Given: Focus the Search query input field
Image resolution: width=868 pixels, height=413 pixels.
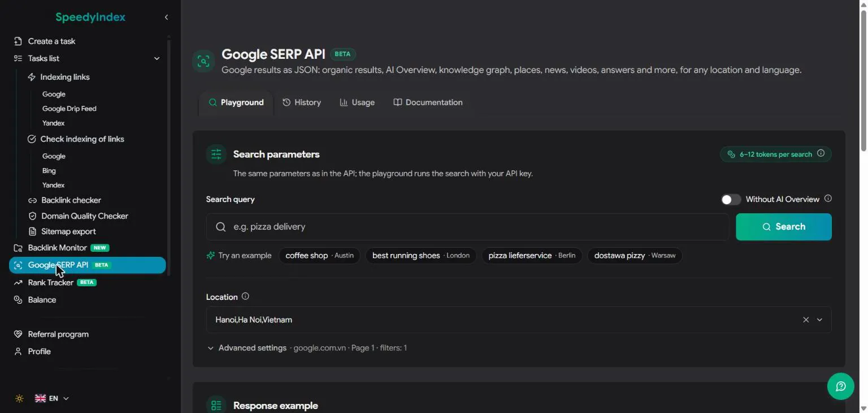Looking at the screenshot, I should click(468, 227).
